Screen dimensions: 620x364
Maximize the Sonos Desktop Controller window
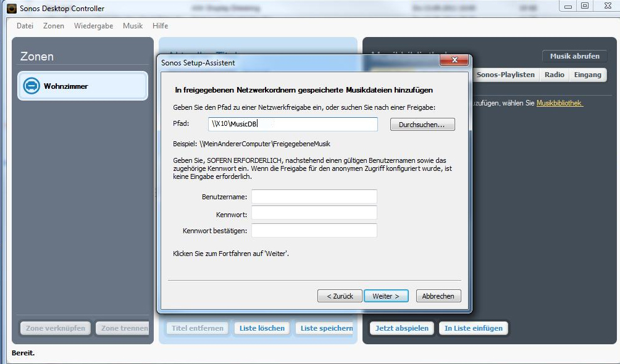point(585,6)
